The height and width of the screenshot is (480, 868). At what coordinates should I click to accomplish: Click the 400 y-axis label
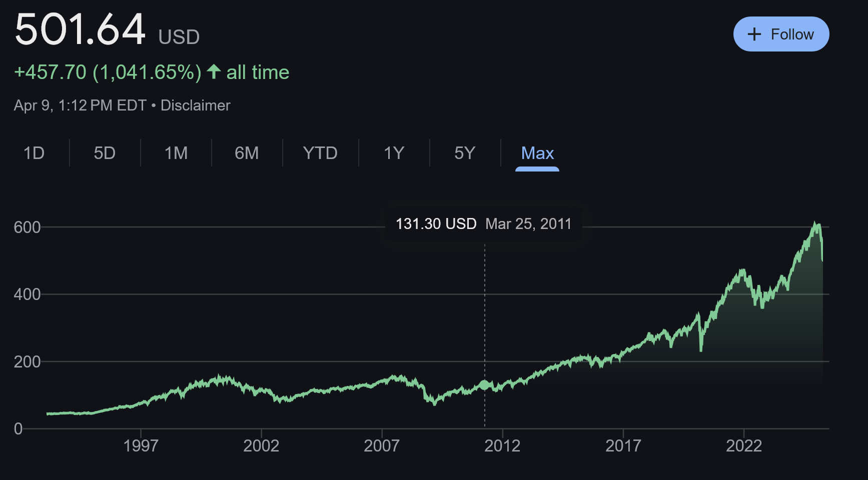pyautogui.click(x=27, y=294)
